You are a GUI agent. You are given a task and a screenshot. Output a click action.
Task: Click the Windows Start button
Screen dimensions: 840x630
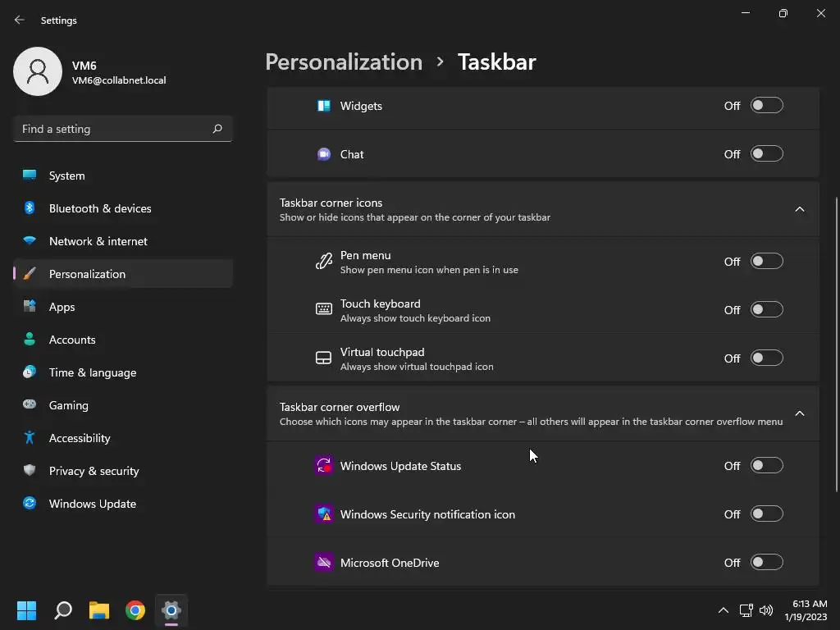pos(27,610)
